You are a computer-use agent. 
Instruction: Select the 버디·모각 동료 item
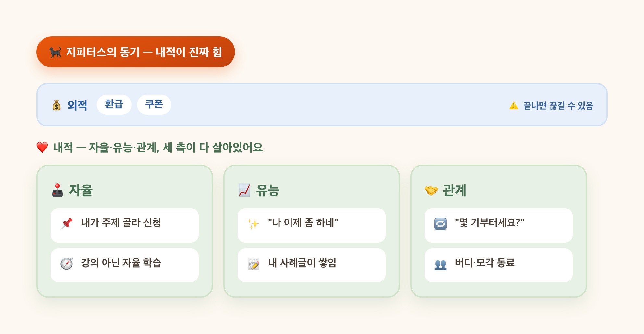(x=499, y=265)
